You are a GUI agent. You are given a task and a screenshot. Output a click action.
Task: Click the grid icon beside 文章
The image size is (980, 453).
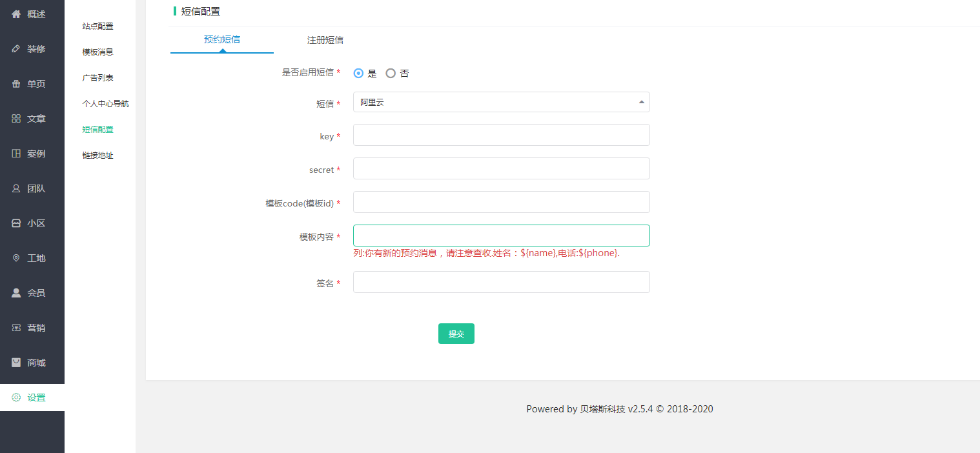pyautogui.click(x=16, y=118)
